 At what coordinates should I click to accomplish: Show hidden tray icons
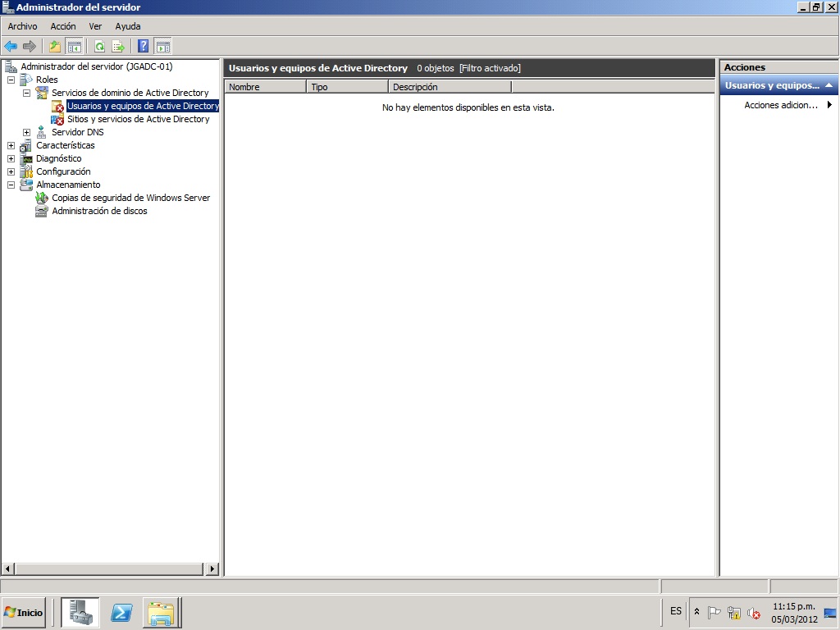pyautogui.click(x=697, y=611)
